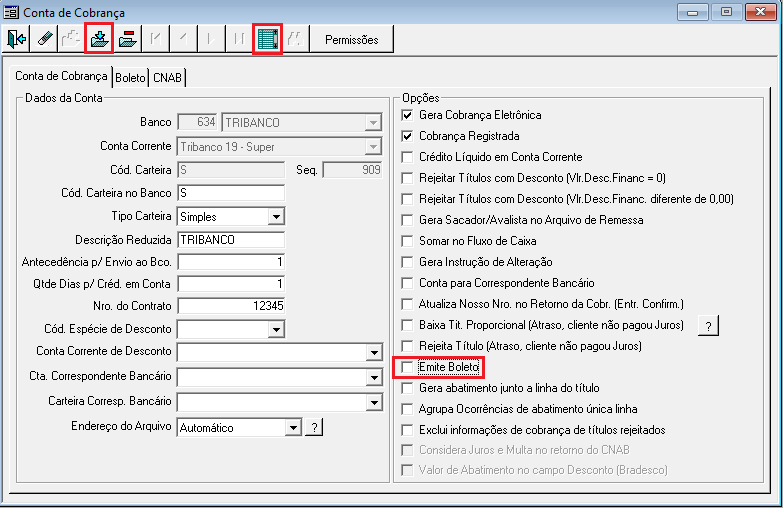Switch to the CNAB tab

pyautogui.click(x=167, y=78)
